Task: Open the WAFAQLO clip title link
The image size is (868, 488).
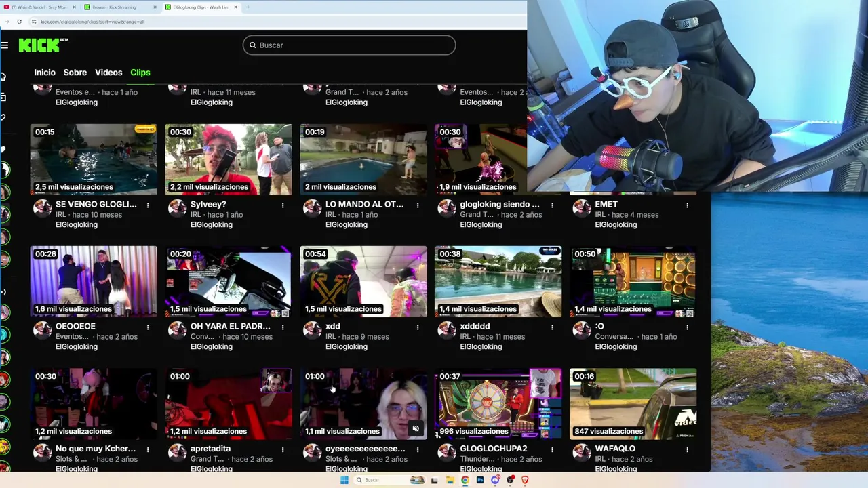Action: point(615,449)
